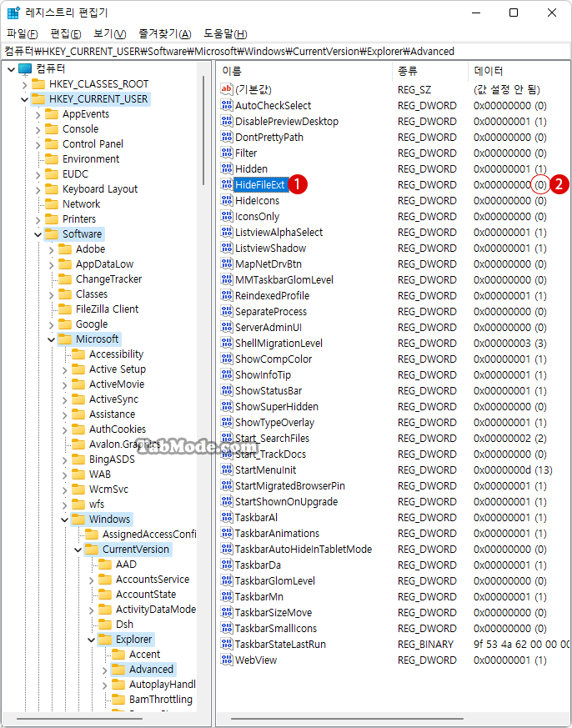The width and height of the screenshot is (572, 728).
Task: Expand the Advanced key
Action: pos(104,670)
